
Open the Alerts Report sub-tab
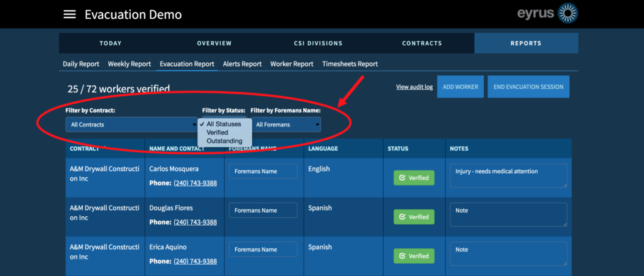(242, 64)
